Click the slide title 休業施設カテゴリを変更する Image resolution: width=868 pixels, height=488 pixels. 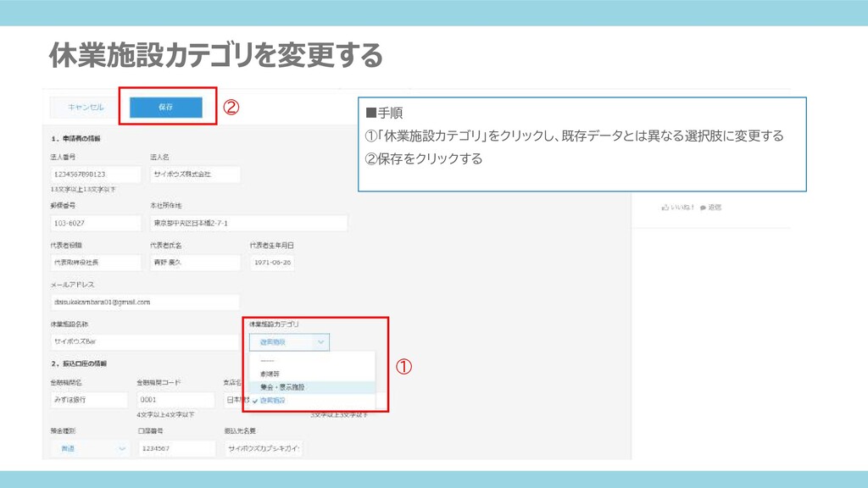[216, 55]
